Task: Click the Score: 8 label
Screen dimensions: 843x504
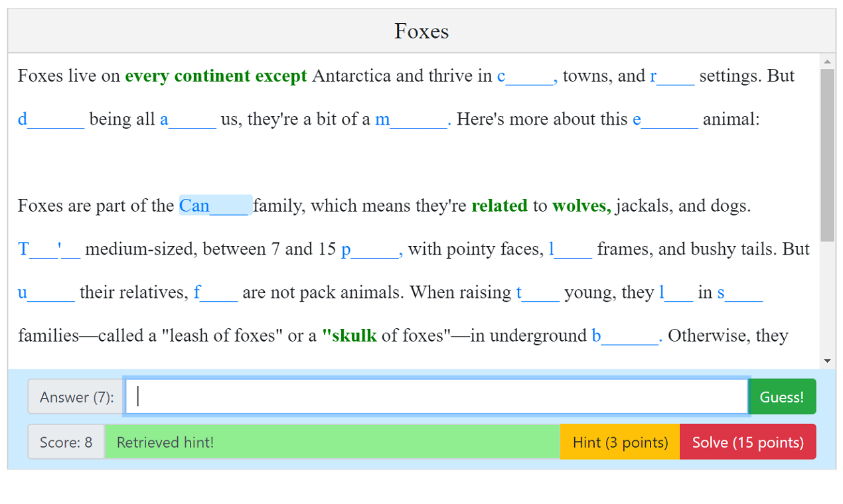Action: (66, 442)
